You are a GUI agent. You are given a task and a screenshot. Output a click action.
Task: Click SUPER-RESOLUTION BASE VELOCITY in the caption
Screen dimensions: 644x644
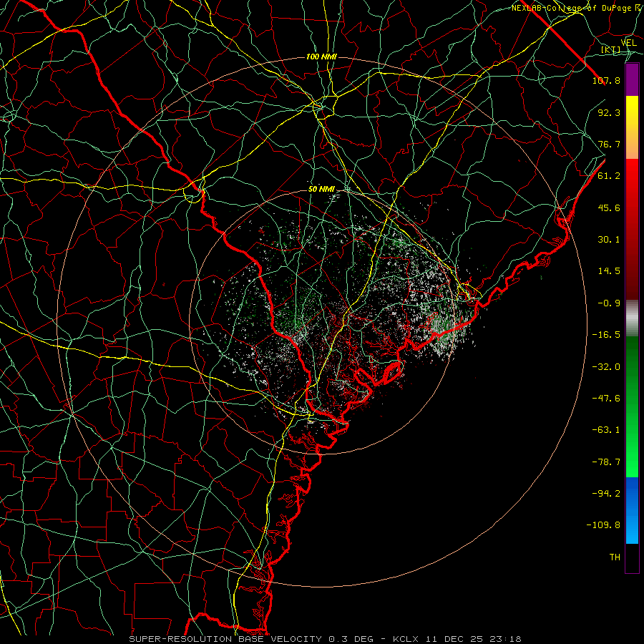pyautogui.click(x=225, y=639)
